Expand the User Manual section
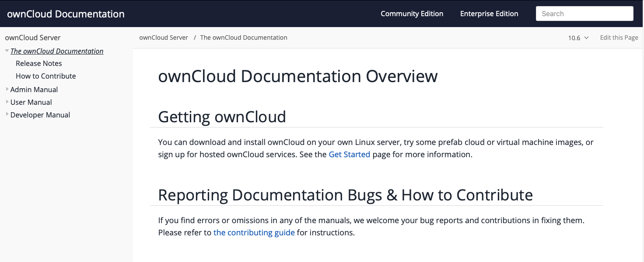Viewport: 644px width, 262px height. (7, 102)
